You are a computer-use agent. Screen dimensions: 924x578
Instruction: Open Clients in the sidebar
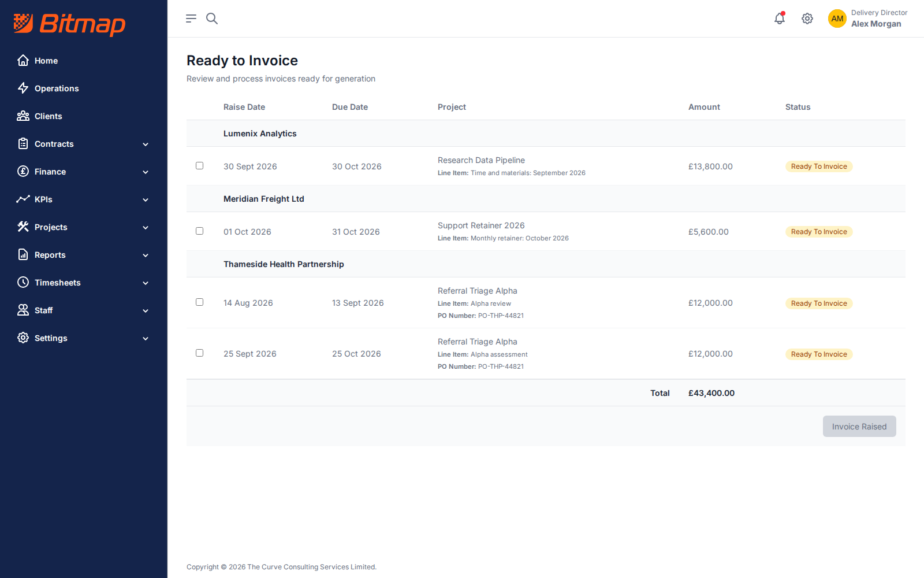coord(49,116)
